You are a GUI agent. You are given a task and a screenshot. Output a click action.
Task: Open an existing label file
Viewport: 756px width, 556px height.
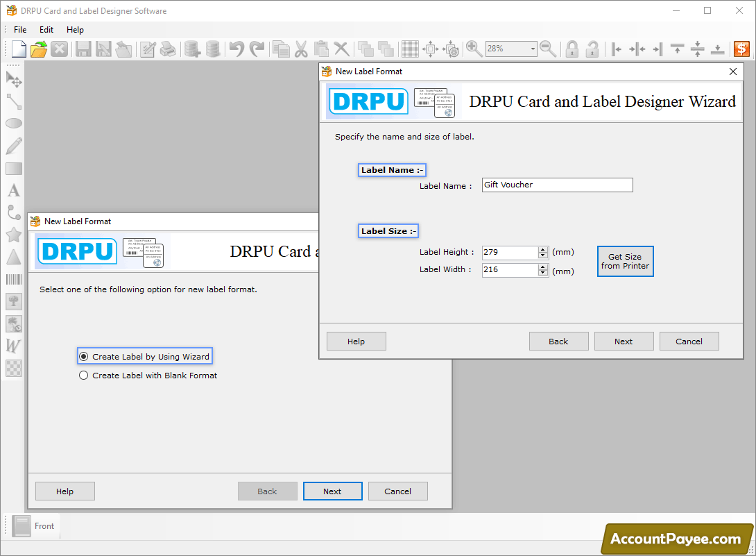(x=39, y=49)
